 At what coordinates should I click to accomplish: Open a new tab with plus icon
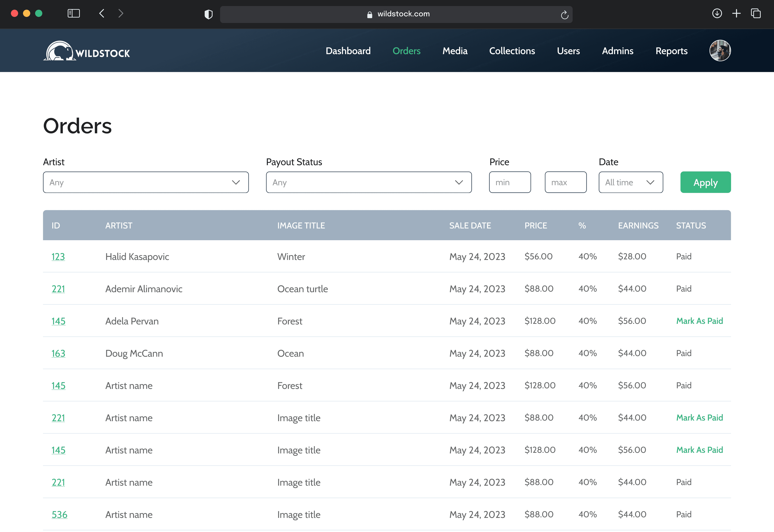tap(736, 13)
